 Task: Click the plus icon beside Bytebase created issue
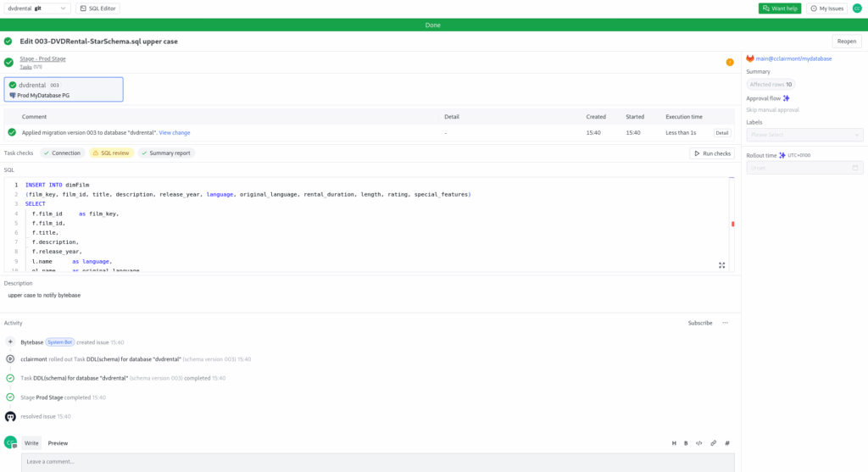(x=10, y=342)
